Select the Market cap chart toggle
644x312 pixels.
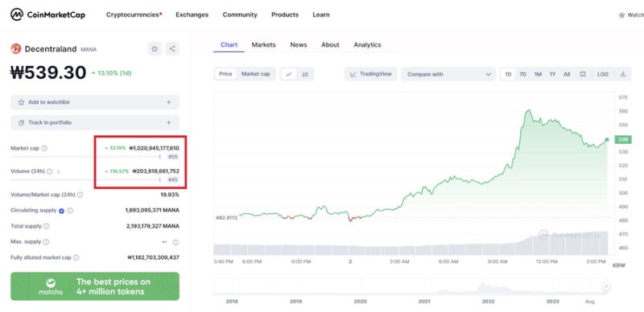click(255, 74)
